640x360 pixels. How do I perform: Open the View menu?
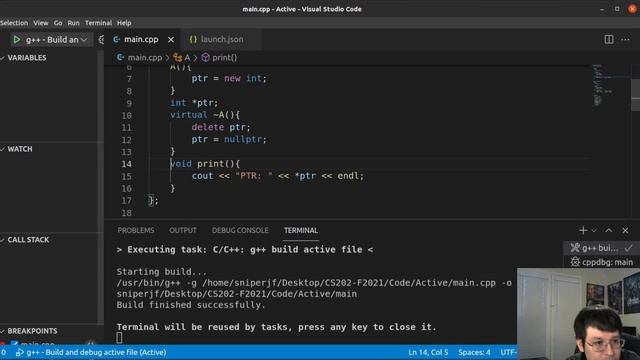[41, 23]
